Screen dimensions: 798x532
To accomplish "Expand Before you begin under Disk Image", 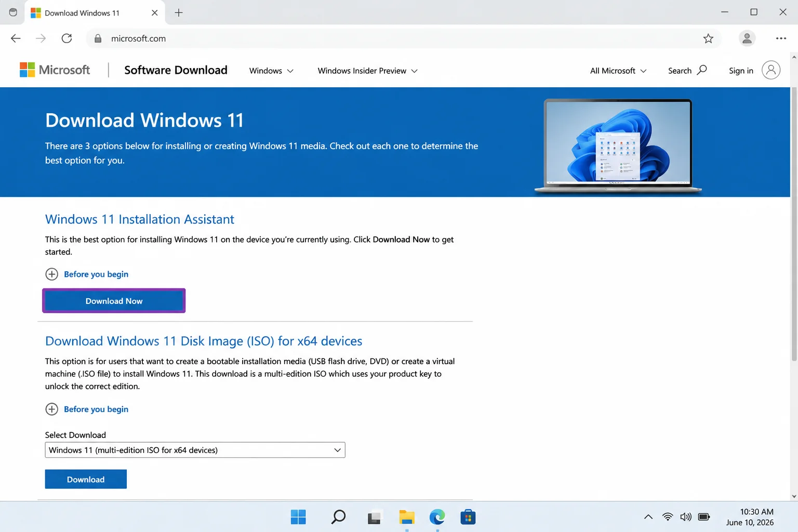I will 87,409.
